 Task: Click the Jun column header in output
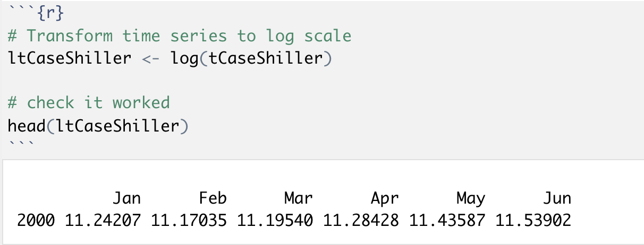point(557,199)
